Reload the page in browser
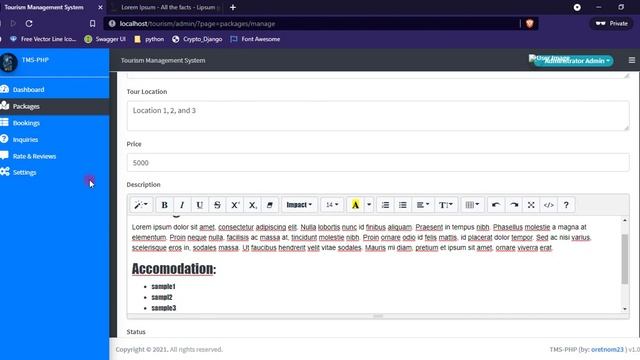Image resolution: width=640 pixels, height=360 pixels. tap(29, 24)
